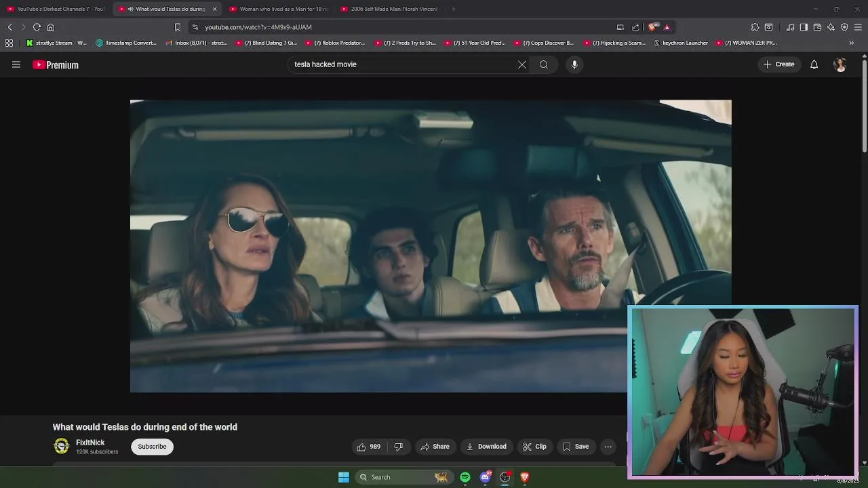Image resolution: width=868 pixels, height=488 pixels.
Task: Go to YouTube Premium home logo
Action: [56, 65]
